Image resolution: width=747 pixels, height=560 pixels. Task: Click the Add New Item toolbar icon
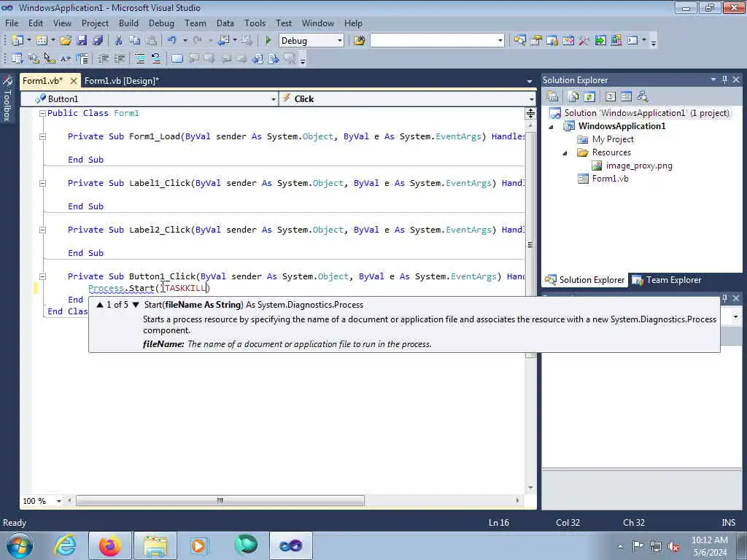point(42,41)
